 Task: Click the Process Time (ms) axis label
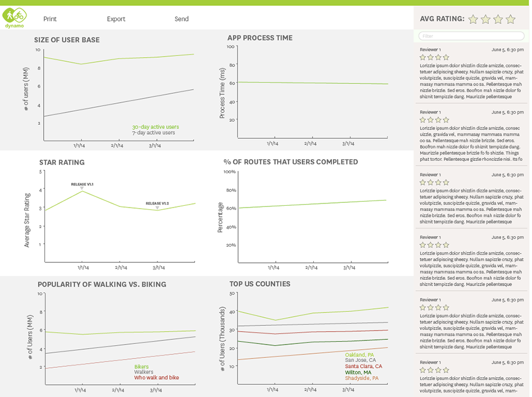[222, 93]
